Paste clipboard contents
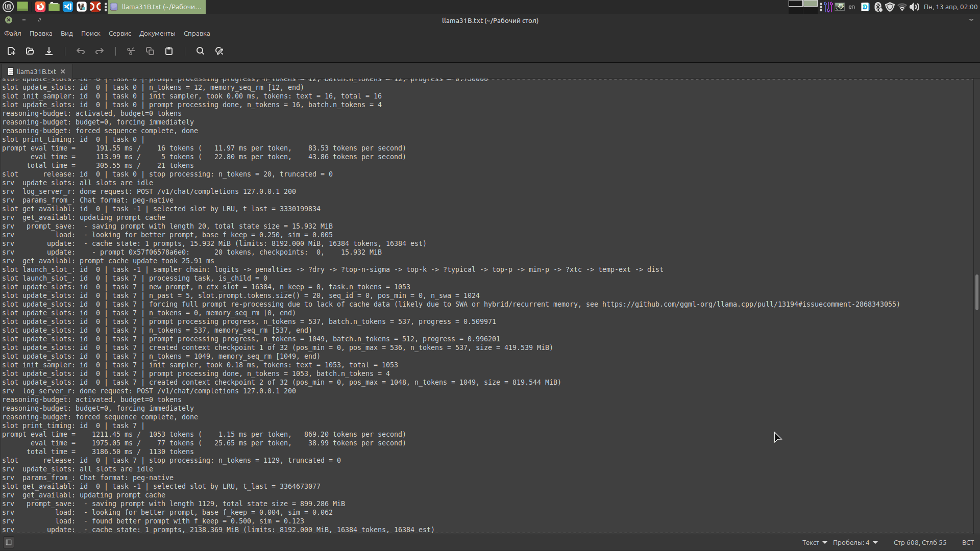Image resolution: width=980 pixels, height=551 pixels. (x=168, y=51)
